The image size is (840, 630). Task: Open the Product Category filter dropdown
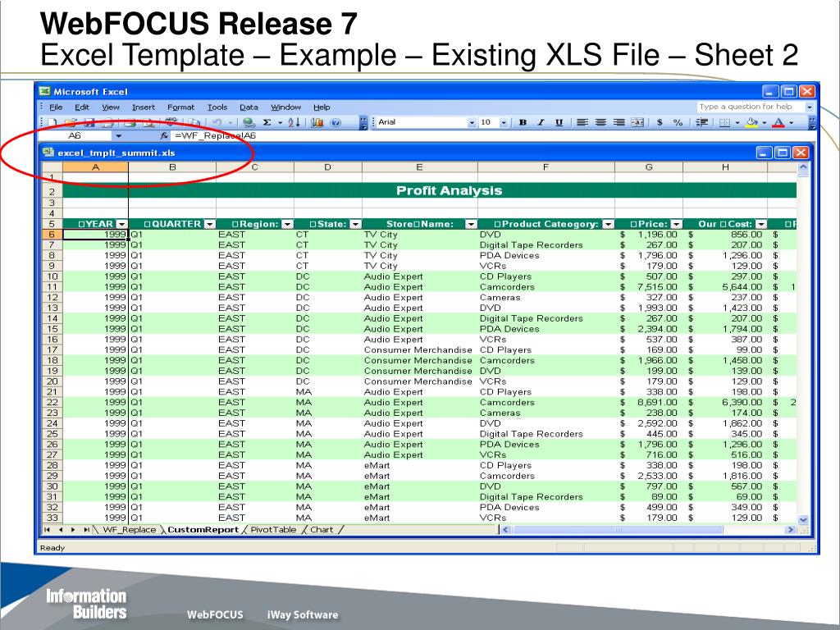(x=608, y=224)
